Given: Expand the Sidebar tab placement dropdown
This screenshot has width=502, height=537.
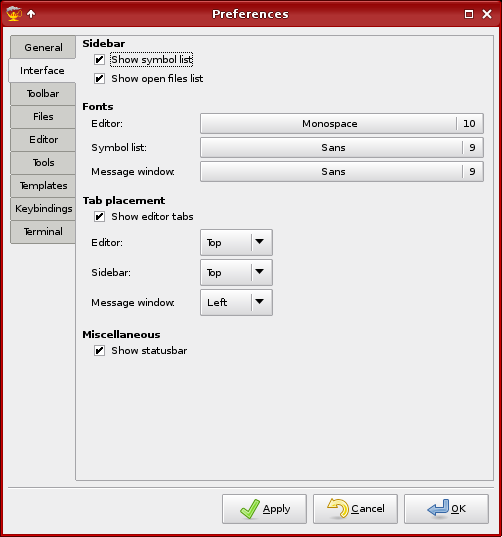Looking at the screenshot, I should pyautogui.click(x=236, y=273).
